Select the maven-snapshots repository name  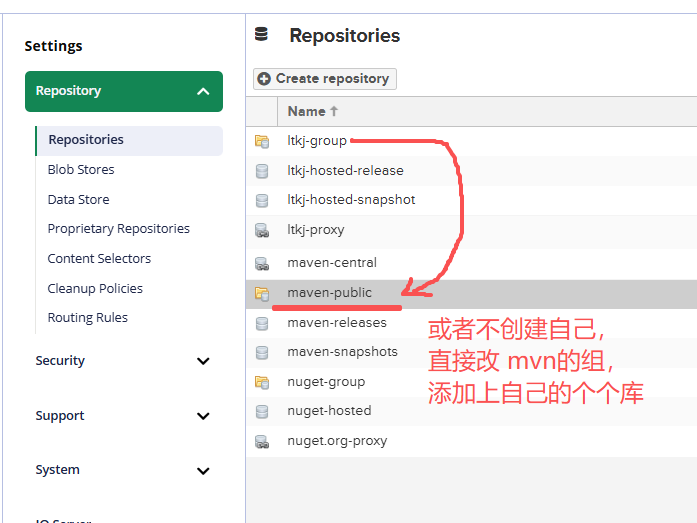pos(342,352)
